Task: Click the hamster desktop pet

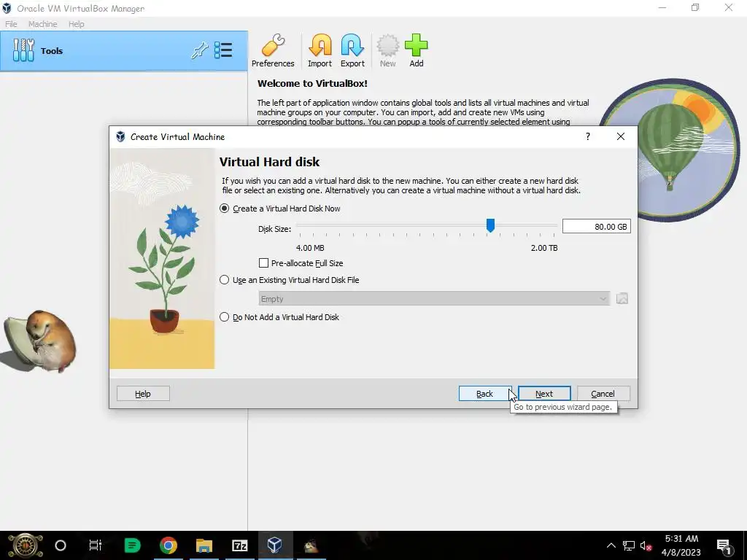Action: [39, 341]
